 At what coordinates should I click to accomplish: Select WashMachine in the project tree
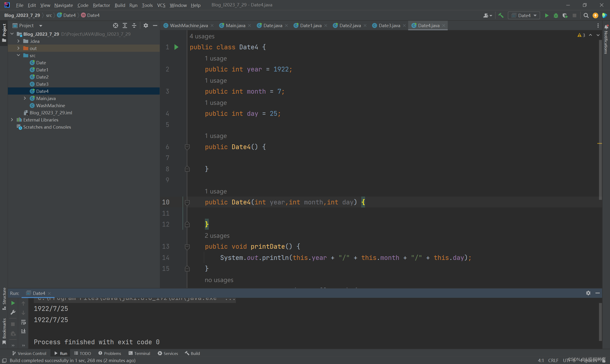coord(51,105)
